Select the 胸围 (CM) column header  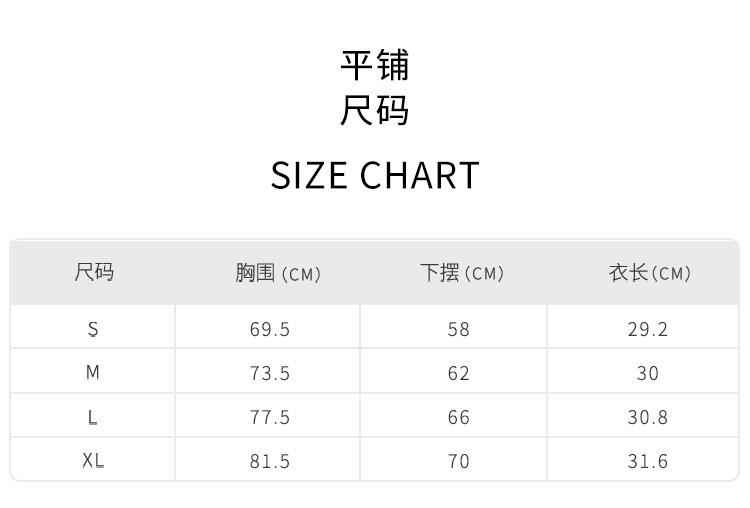(278, 273)
